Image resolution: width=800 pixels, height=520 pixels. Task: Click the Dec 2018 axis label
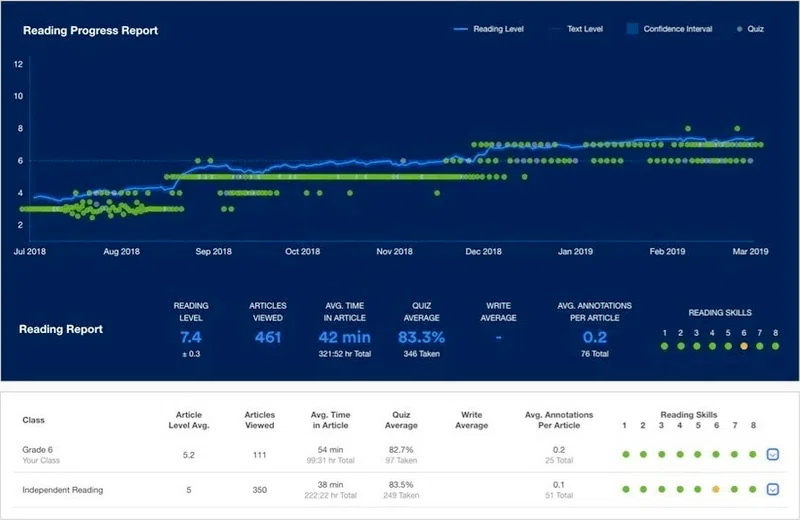click(x=483, y=252)
